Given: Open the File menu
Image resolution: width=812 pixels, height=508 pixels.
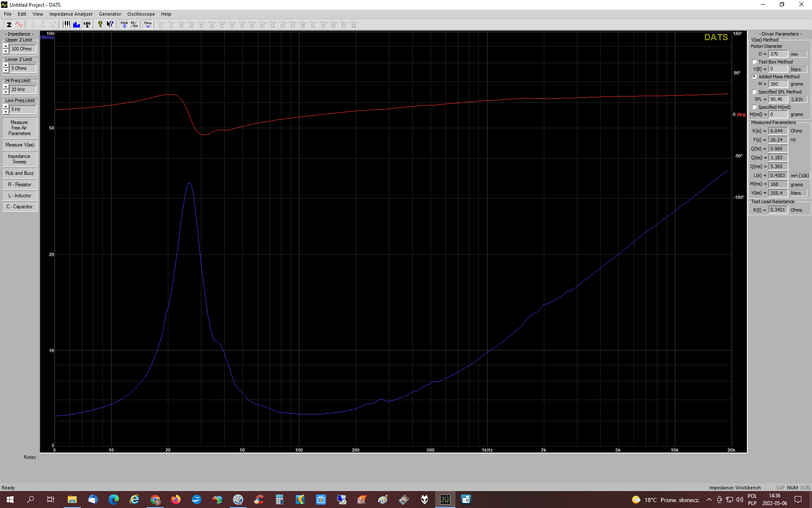Looking at the screenshot, I should point(8,14).
